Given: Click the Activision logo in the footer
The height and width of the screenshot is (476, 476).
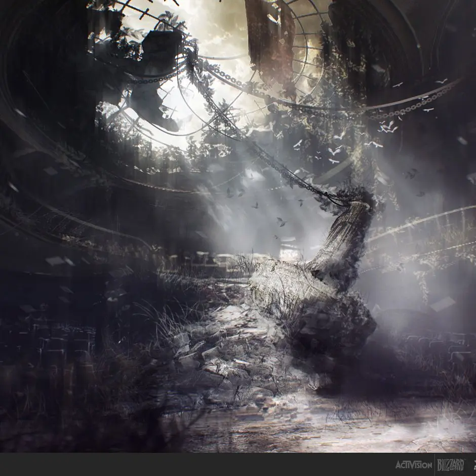Looking at the screenshot, I should [x=414, y=465].
